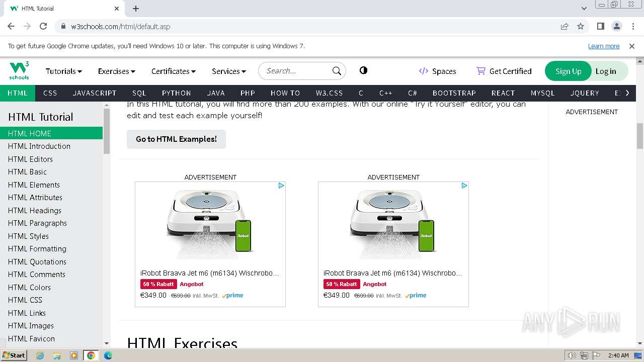The width and height of the screenshot is (644, 362).
Task: Expand the Services dropdown
Action: click(x=229, y=71)
